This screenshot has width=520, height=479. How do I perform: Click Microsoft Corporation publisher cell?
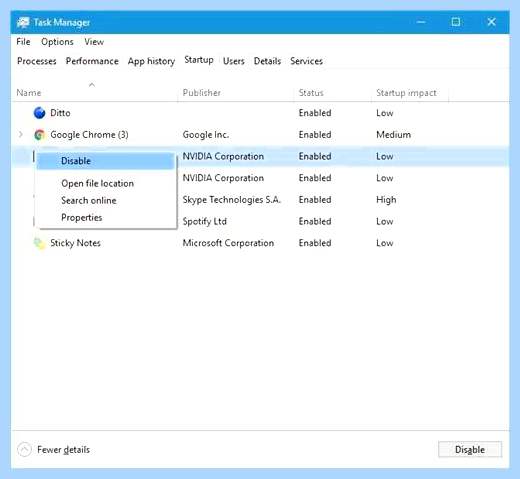click(228, 243)
